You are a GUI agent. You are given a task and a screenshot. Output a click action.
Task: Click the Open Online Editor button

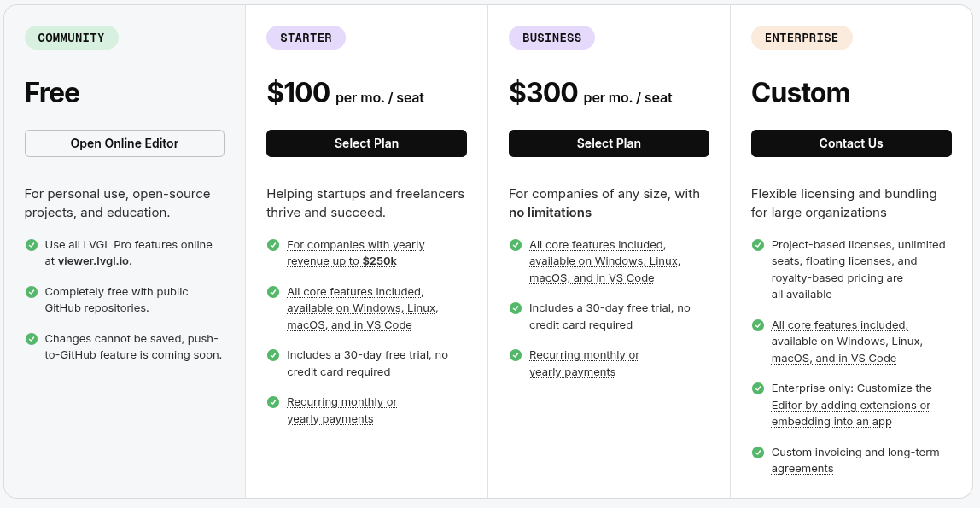pos(125,143)
